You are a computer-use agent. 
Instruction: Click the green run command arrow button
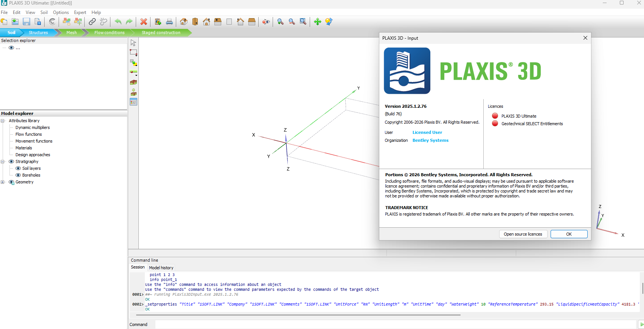(x=641, y=324)
